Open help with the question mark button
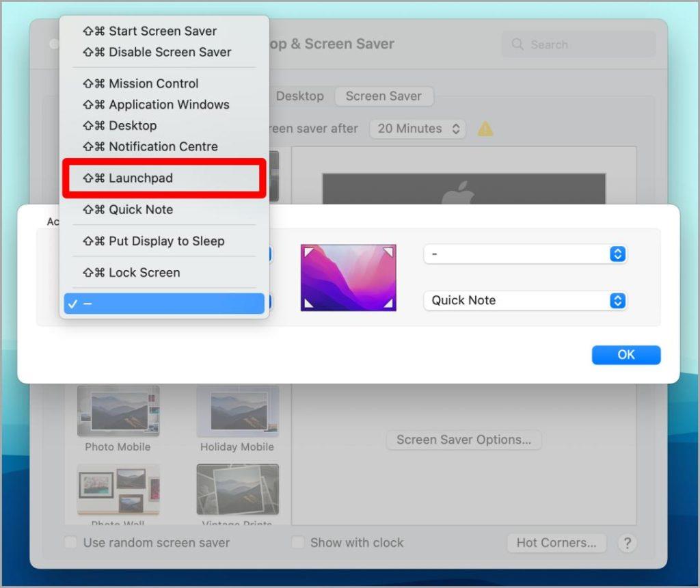The width and height of the screenshot is (700, 588). [x=628, y=544]
